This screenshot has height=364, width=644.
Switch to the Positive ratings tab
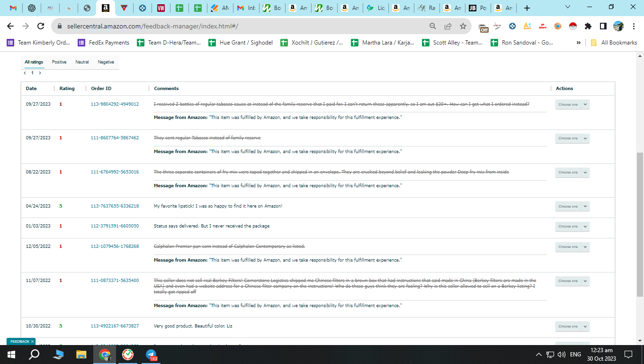pyautogui.click(x=59, y=62)
